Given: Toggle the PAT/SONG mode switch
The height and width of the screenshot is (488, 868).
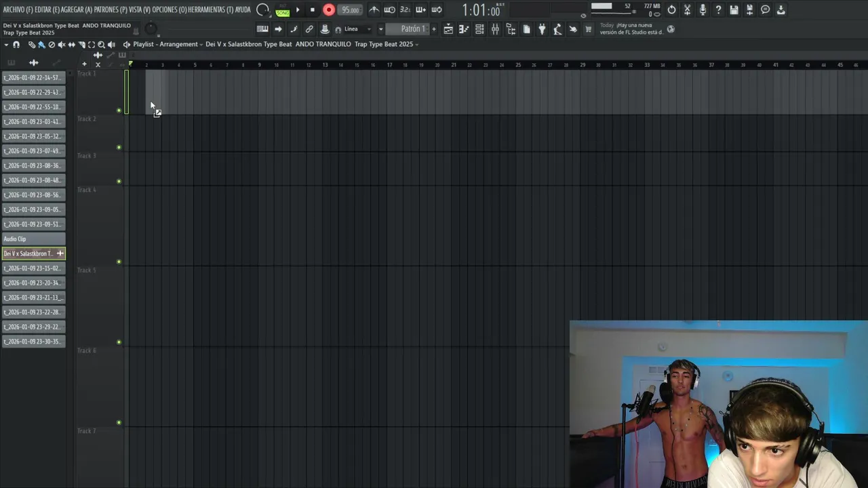Looking at the screenshot, I should coord(283,11).
